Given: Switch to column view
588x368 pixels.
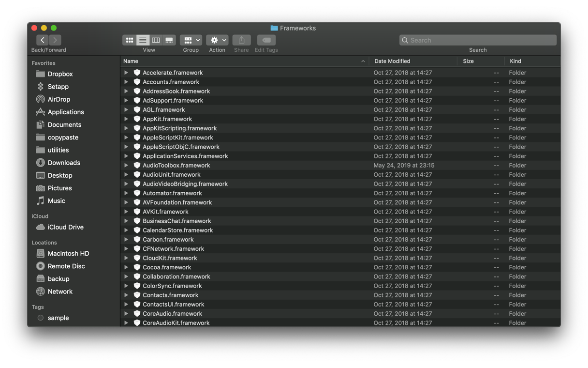Looking at the screenshot, I should (156, 40).
